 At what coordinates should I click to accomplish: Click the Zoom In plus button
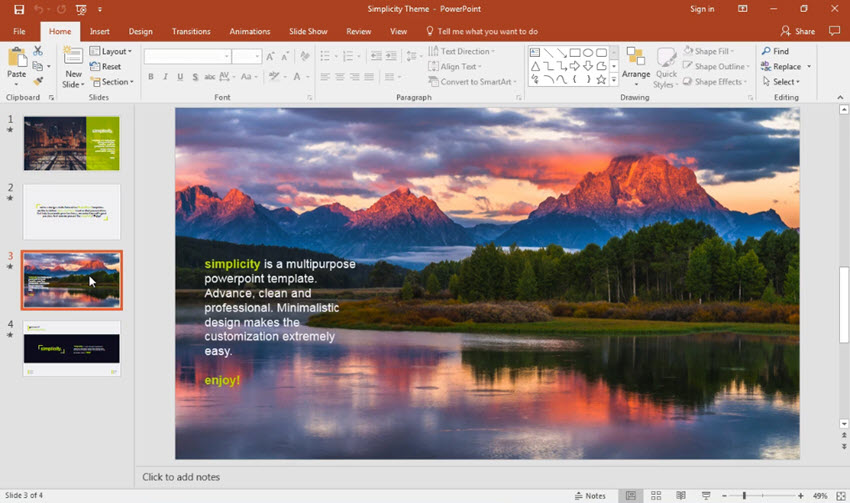tap(801, 495)
